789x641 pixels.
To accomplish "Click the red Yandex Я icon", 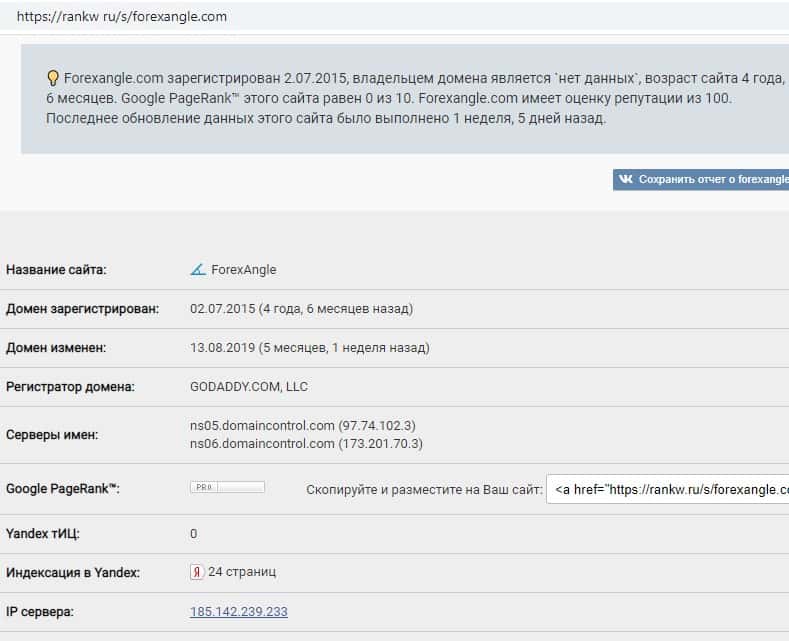I will pos(197,572).
